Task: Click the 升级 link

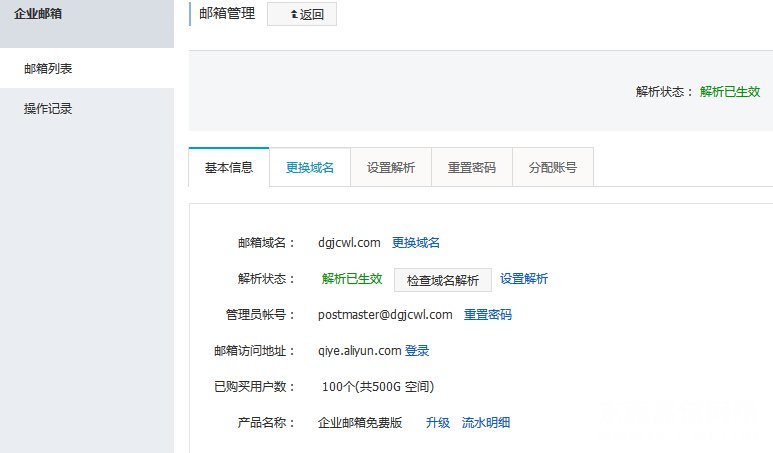Action: coord(438,422)
